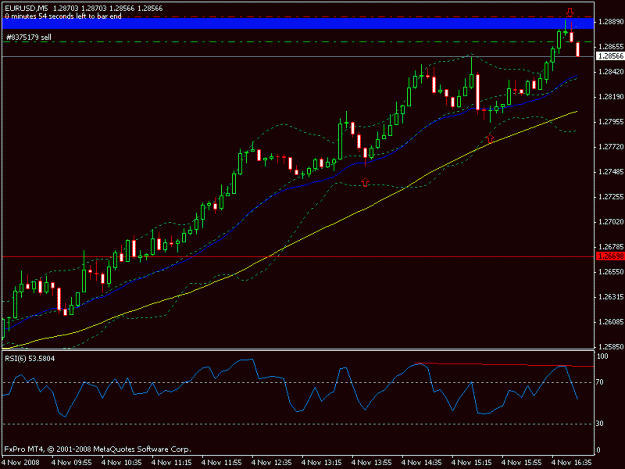The width and height of the screenshot is (625, 469).
Task: Click the 1.27720 price scale label
Action: coord(611,147)
